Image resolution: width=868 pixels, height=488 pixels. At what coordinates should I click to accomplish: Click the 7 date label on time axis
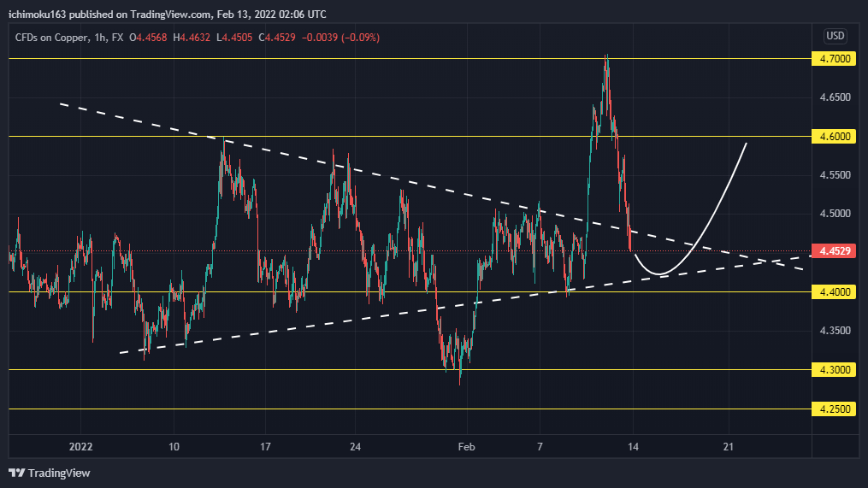pos(540,446)
